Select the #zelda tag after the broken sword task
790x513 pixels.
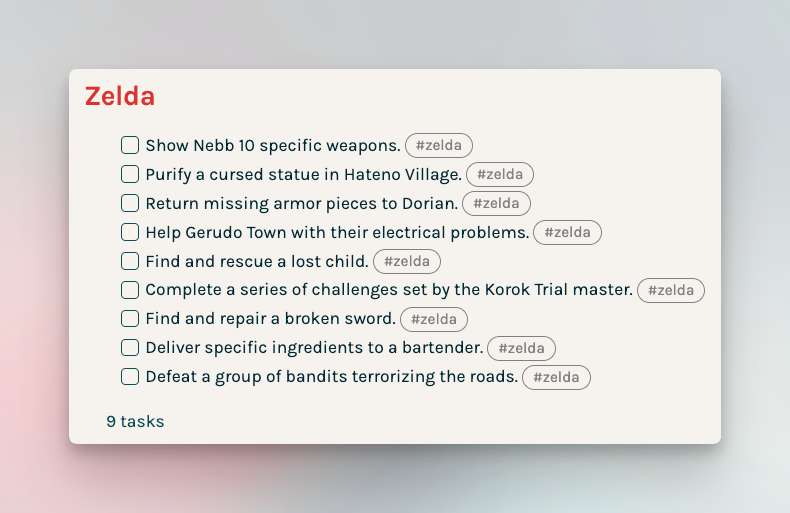point(434,319)
